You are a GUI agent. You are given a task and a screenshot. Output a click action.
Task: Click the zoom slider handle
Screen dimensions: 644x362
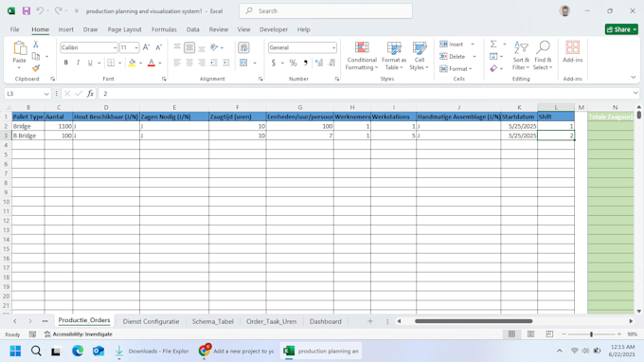coord(591,335)
